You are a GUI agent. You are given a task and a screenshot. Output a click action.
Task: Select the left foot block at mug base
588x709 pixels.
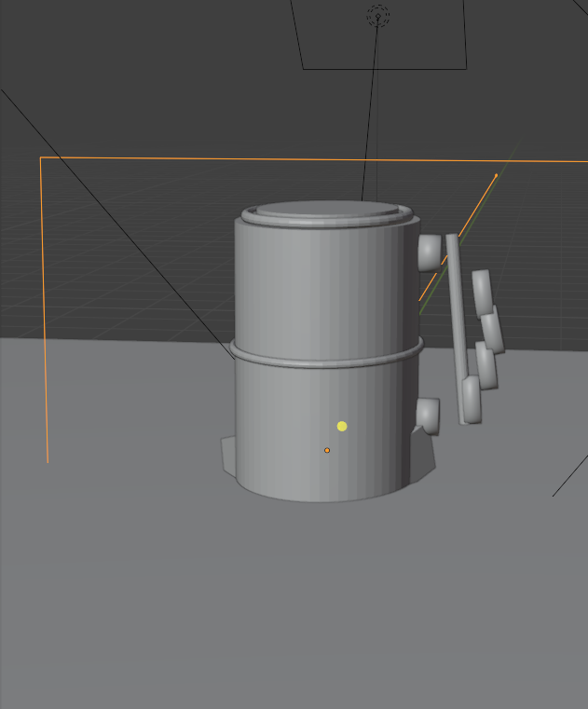pos(228,456)
